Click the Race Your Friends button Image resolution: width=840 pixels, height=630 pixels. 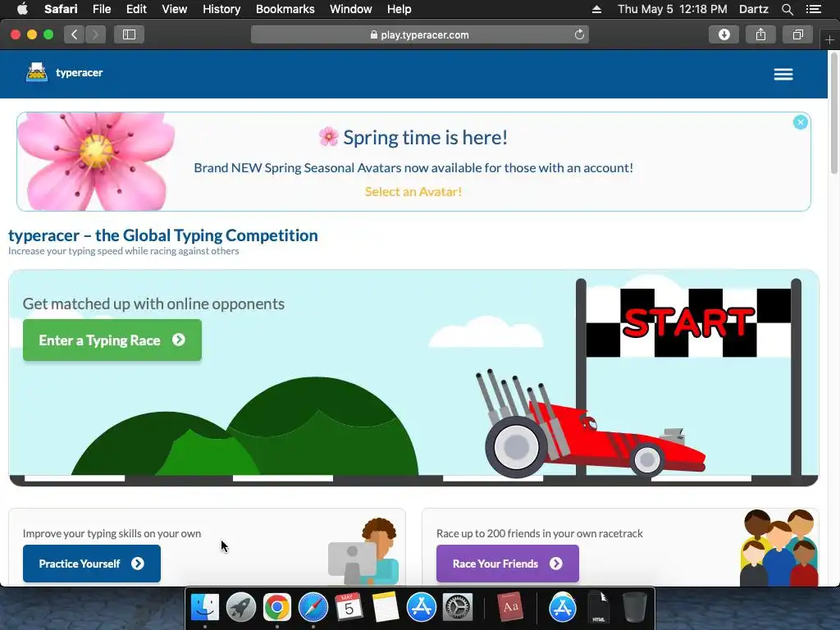[507, 564]
